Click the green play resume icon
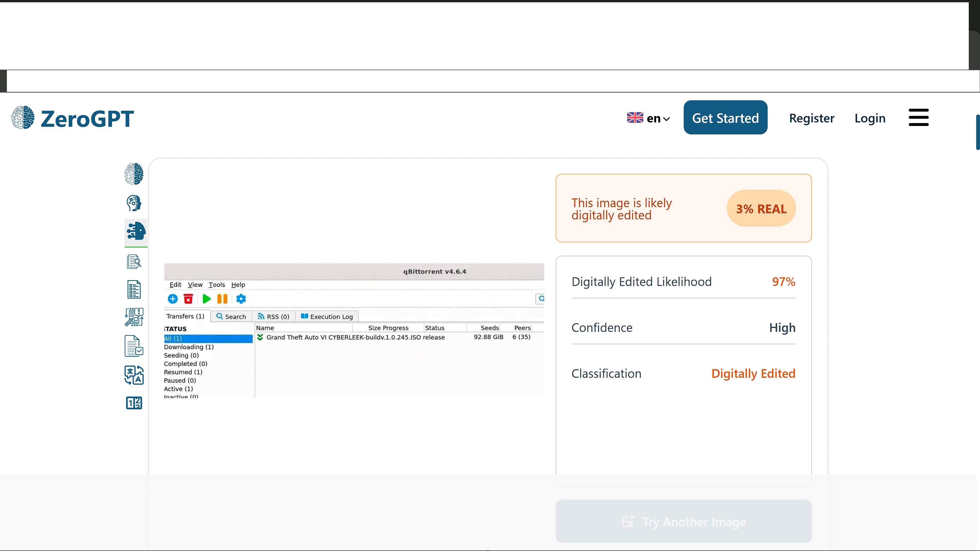 point(206,299)
